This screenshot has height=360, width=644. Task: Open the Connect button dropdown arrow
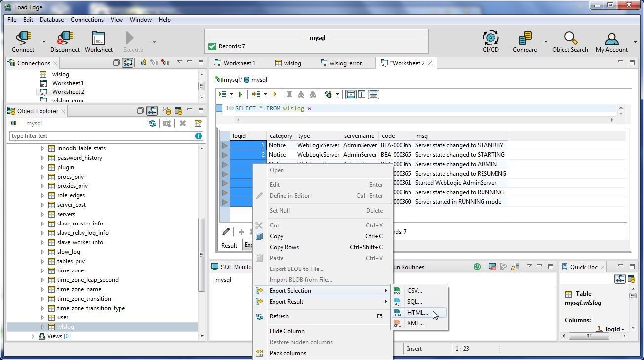(x=43, y=42)
